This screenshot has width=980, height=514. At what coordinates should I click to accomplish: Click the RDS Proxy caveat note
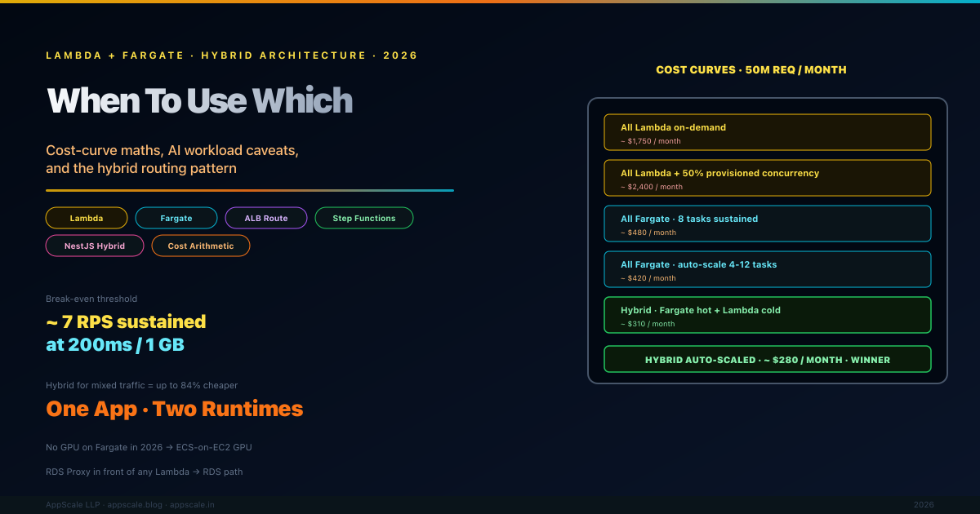tap(144, 472)
